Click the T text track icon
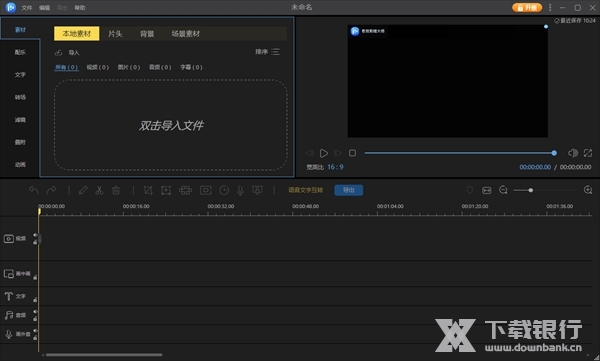Image resolution: width=600 pixels, height=361 pixels. (8, 296)
